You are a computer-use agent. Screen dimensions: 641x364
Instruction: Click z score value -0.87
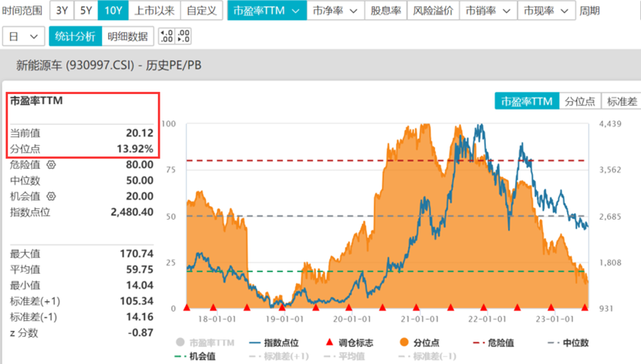tap(140, 333)
